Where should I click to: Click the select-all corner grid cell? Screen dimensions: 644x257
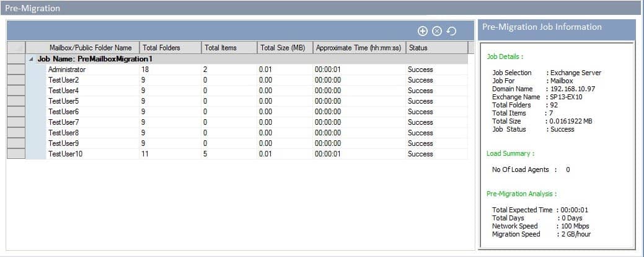15,48
